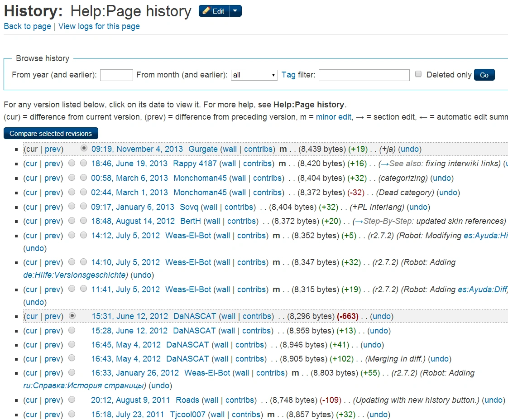Screen dimensions: 508x420
Task: Enable the Deleted only checkbox
Action: tap(418, 74)
